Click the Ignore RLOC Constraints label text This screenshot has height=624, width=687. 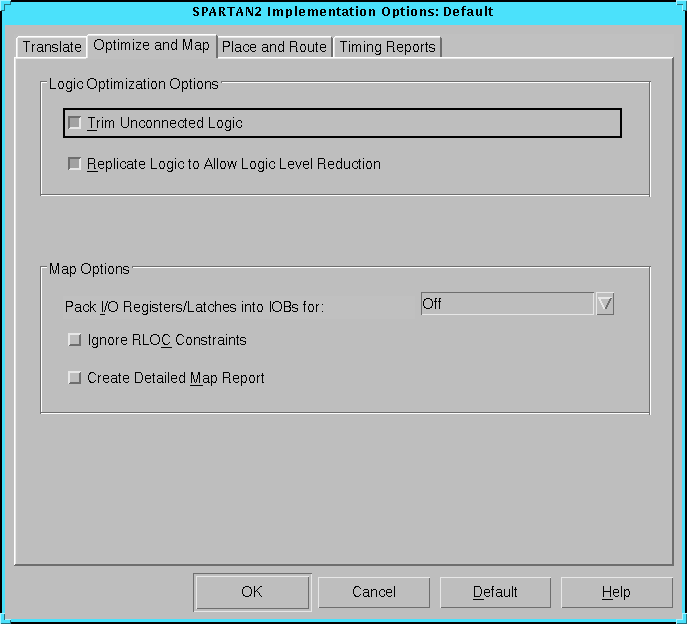167,340
